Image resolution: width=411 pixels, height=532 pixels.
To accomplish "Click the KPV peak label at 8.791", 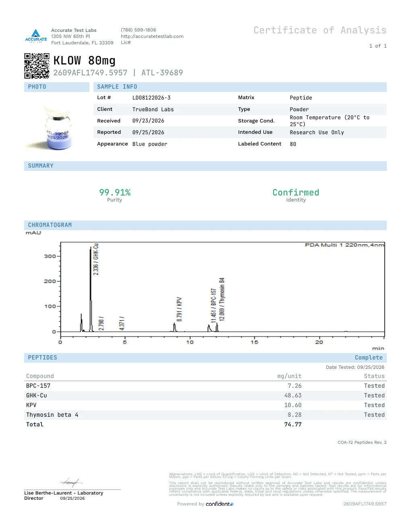I will [179, 309].
